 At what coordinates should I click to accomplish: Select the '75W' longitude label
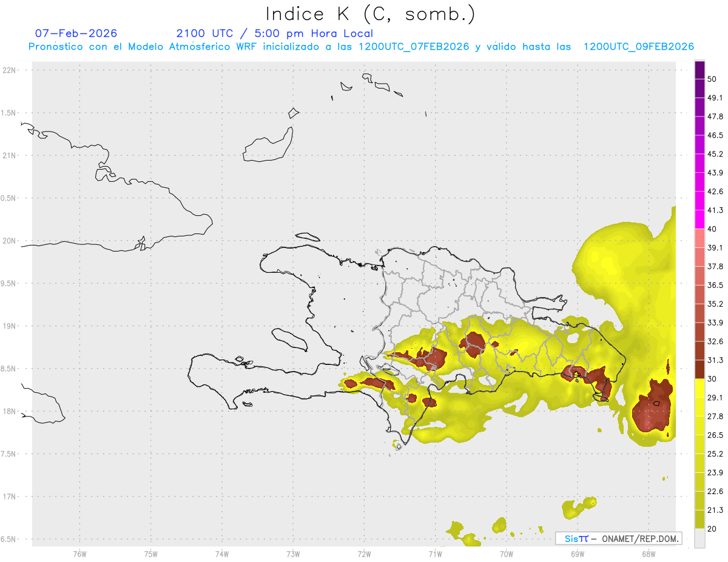[x=151, y=554]
